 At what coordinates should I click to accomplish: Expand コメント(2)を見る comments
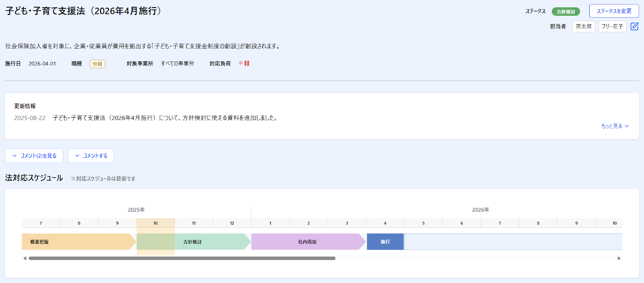pyautogui.click(x=34, y=156)
